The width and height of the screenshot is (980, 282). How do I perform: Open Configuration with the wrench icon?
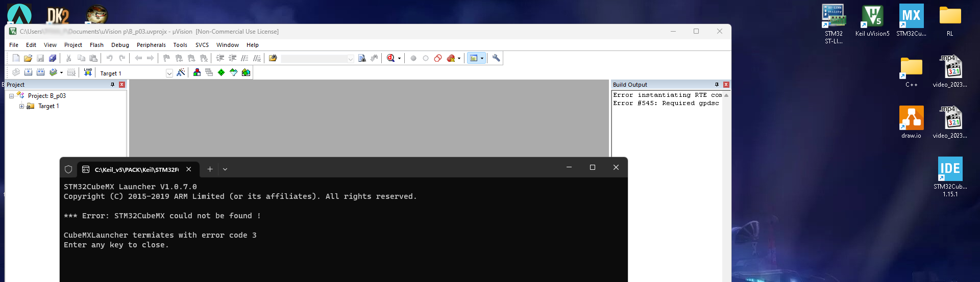tap(496, 58)
